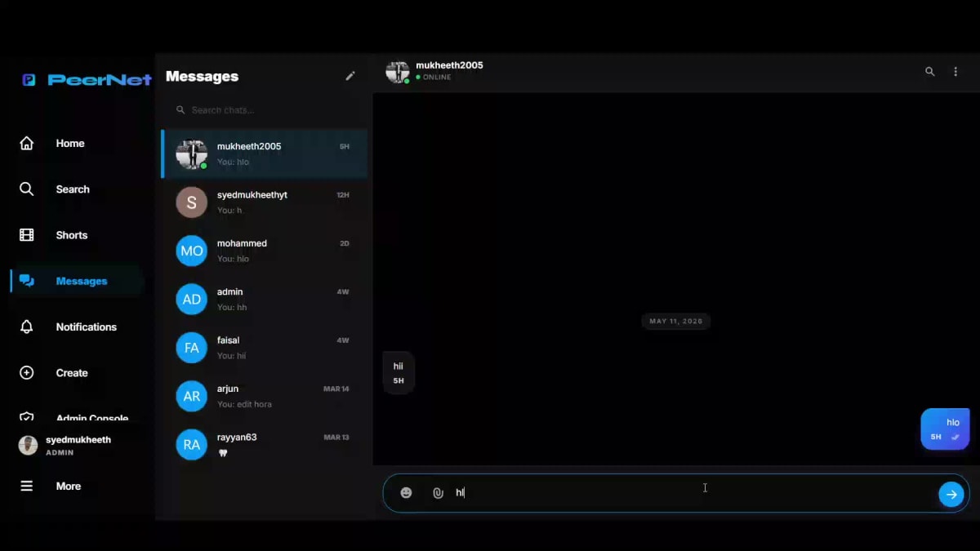Click the "You: edit hora" message preview
The width and height of the screenshot is (980, 551).
pos(244,404)
